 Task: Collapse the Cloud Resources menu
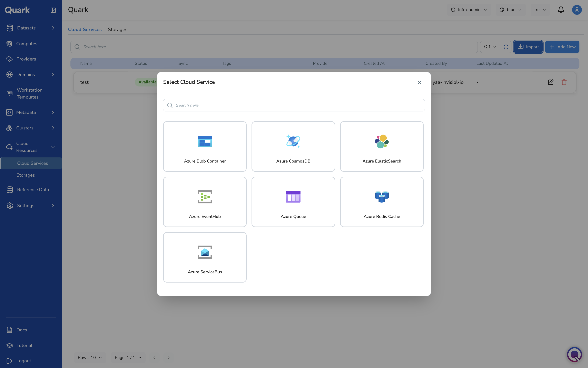click(31, 147)
